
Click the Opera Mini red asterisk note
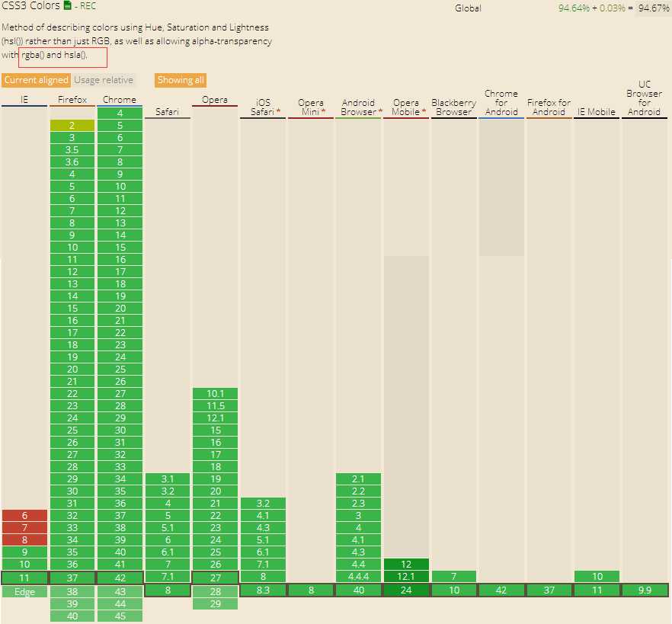pos(324,111)
